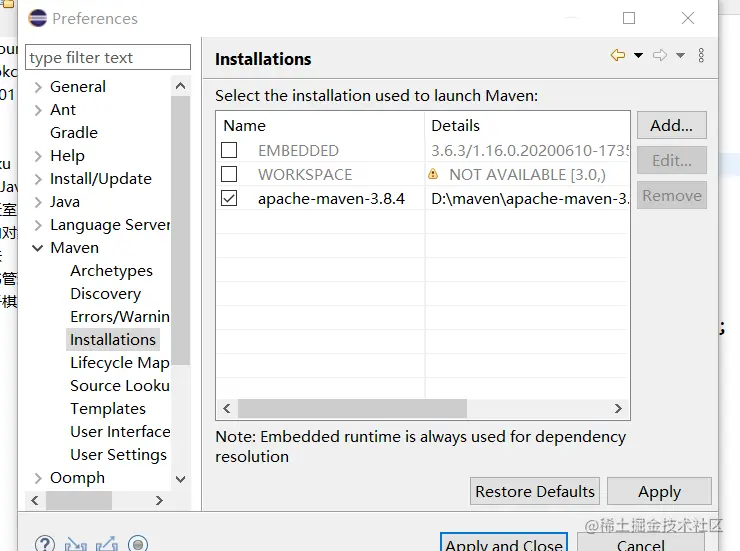Click the Apply button
740x551 pixels.
pyautogui.click(x=659, y=492)
